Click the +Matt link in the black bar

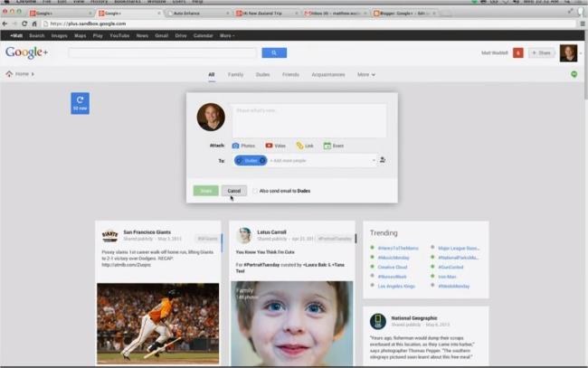point(16,35)
